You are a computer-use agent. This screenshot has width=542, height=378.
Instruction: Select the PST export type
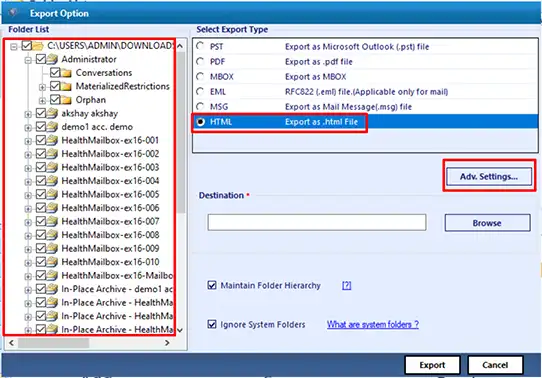pos(200,46)
